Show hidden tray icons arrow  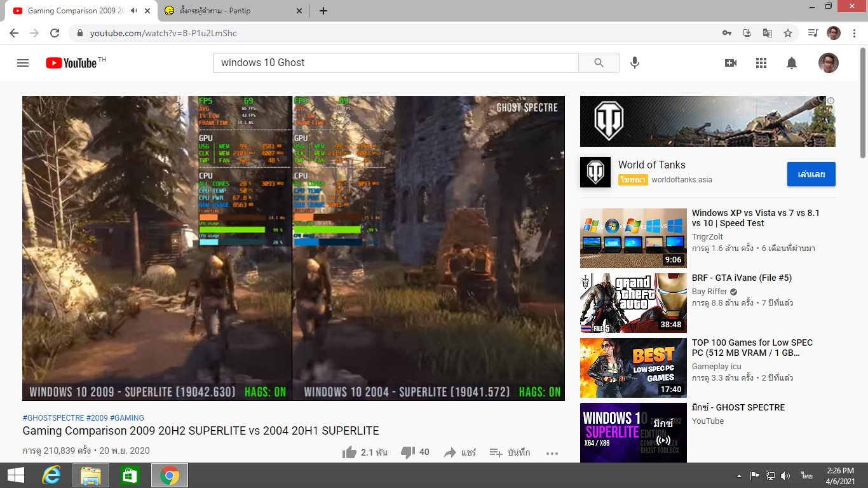coord(739,475)
